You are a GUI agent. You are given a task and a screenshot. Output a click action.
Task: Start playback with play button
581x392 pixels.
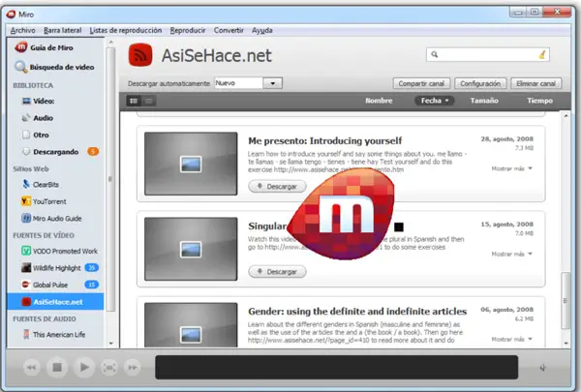pos(84,367)
